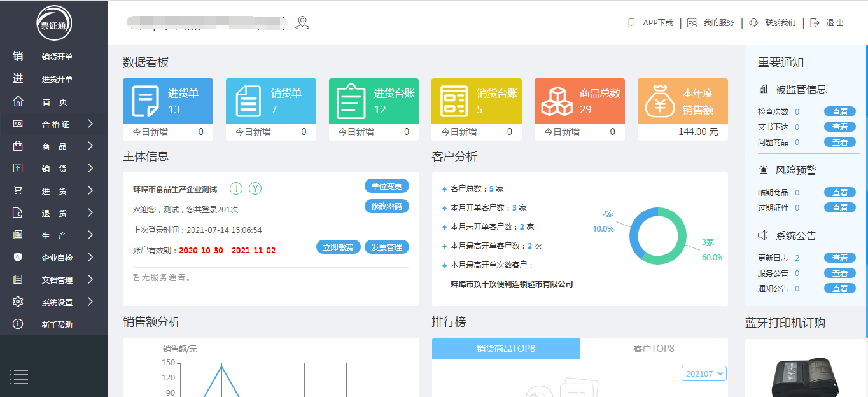
Task: Click 查看 next to 过期证件
Action: coord(840,207)
